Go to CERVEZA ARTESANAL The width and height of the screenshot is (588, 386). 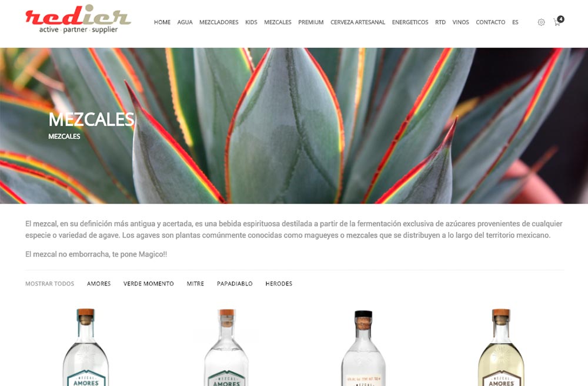coord(358,22)
